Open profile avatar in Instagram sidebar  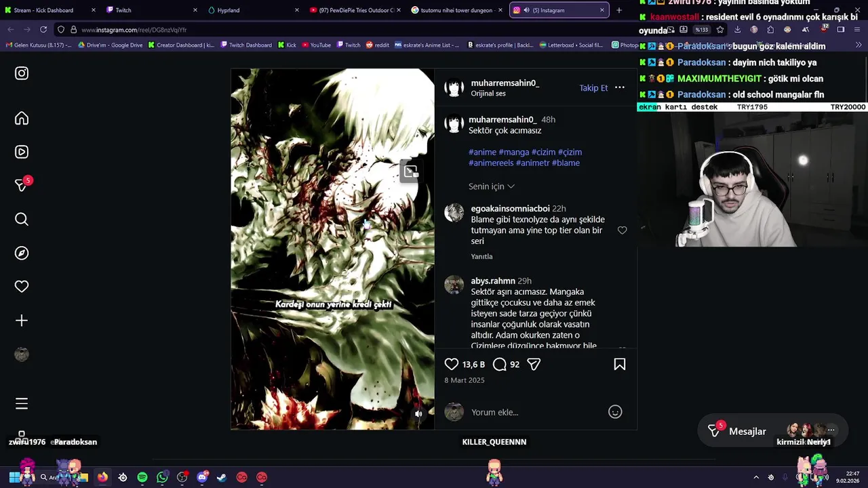(x=22, y=354)
